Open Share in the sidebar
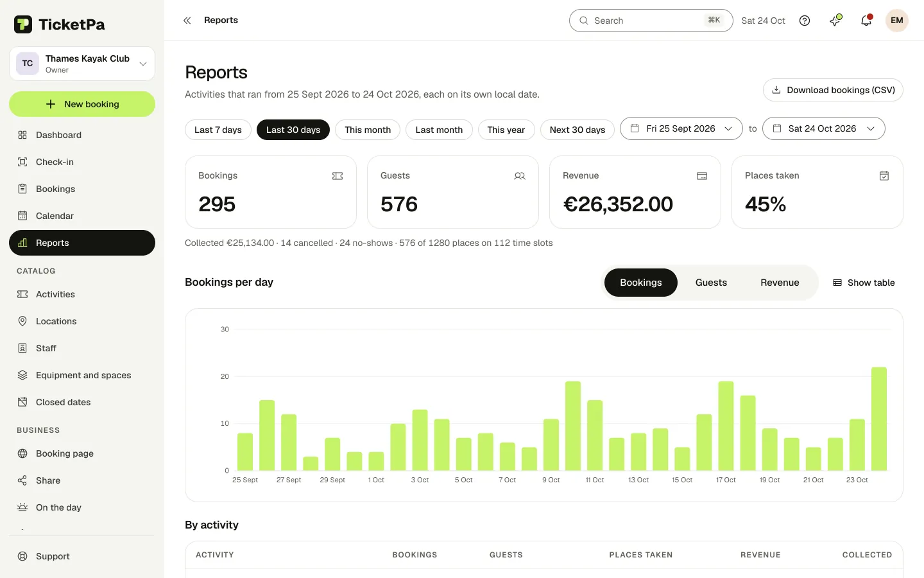Image resolution: width=924 pixels, height=578 pixels. point(82,480)
